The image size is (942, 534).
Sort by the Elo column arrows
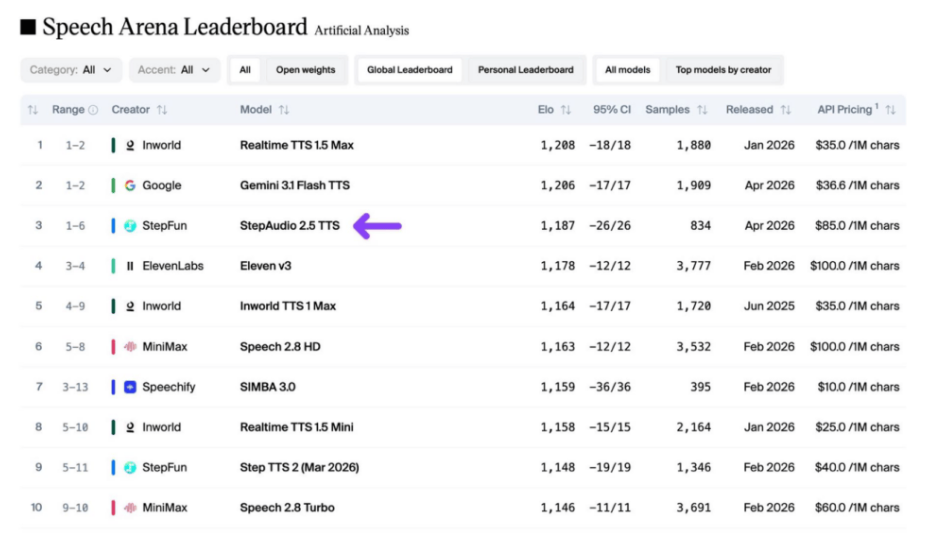[565, 110]
